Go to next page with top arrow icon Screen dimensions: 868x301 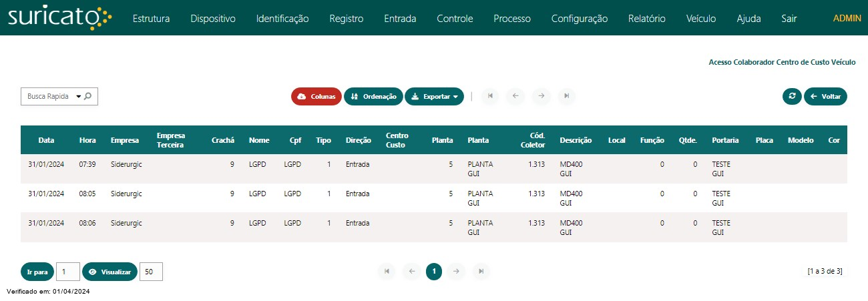[x=541, y=96]
